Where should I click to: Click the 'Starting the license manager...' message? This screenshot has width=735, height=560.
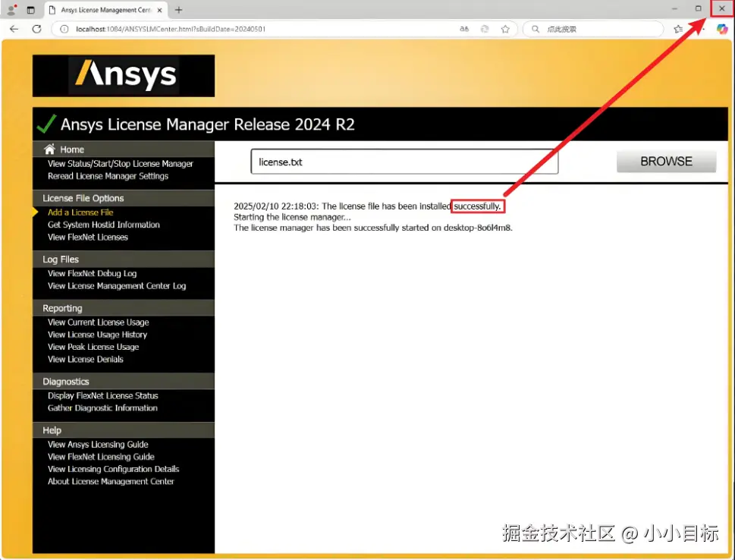tap(292, 217)
